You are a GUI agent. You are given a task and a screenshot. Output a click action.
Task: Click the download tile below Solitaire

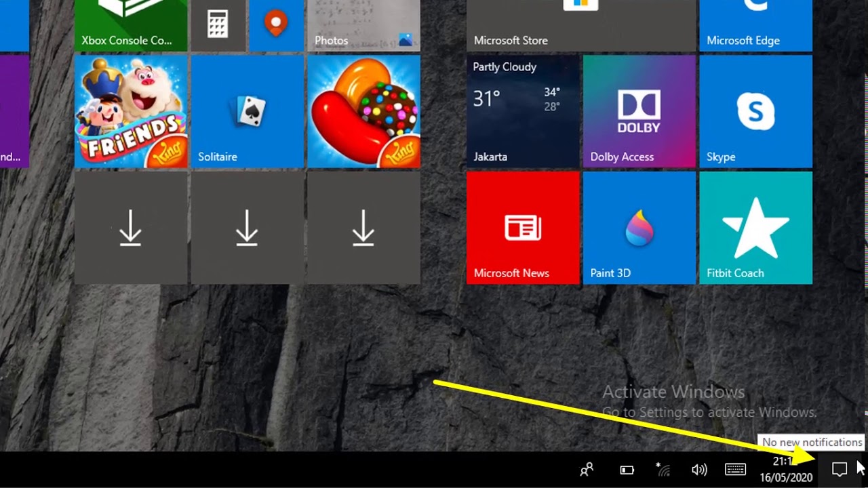click(x=247, y=228)
